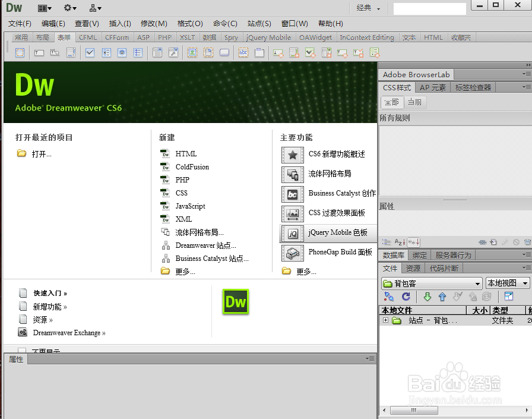Screen dimensions: 532x419
Task: Open the 文件(F) menu
Action: tap(20, 23)
